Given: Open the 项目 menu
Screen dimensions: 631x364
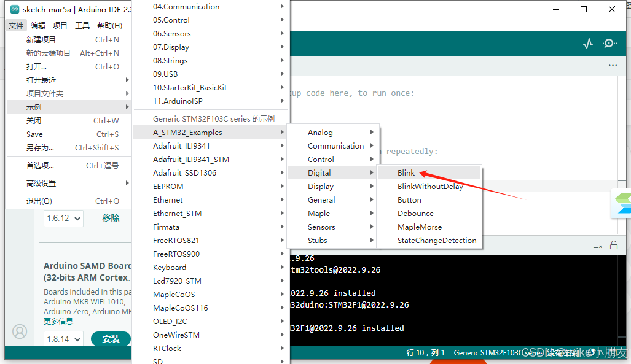Looking at the screenshot, I should (60, 25).
